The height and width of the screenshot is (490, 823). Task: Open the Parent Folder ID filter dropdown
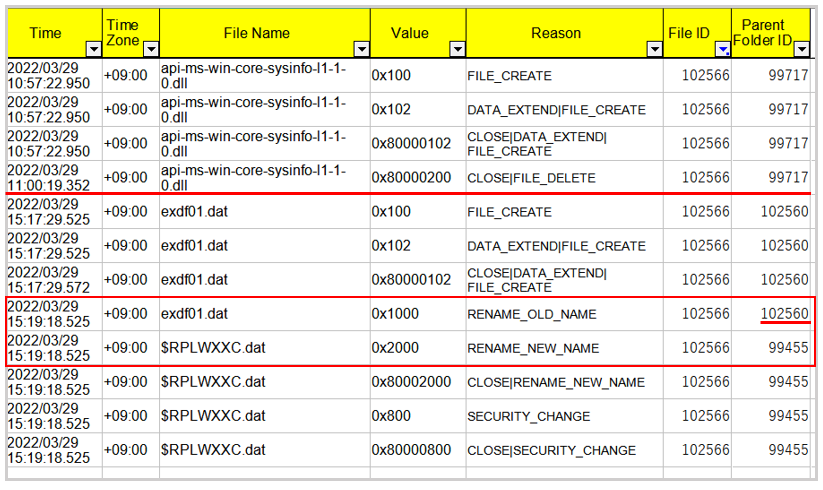pos(801,49)
